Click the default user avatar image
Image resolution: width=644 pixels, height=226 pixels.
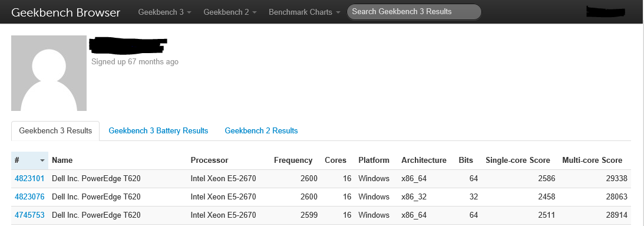pos(49,73)
